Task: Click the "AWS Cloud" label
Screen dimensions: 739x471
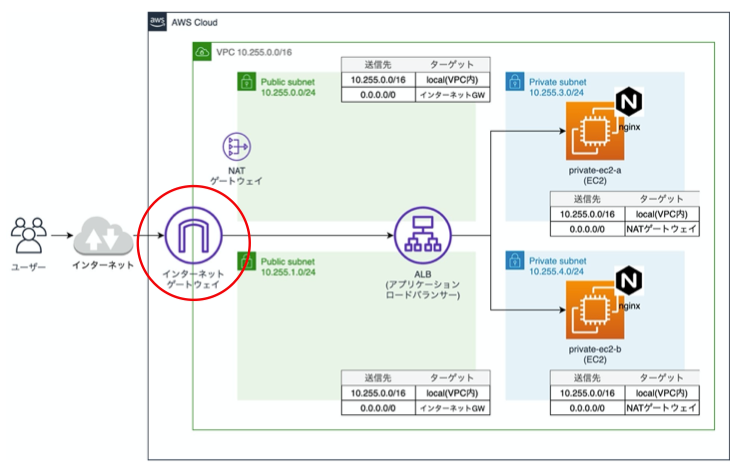Action: click(194, 22)
